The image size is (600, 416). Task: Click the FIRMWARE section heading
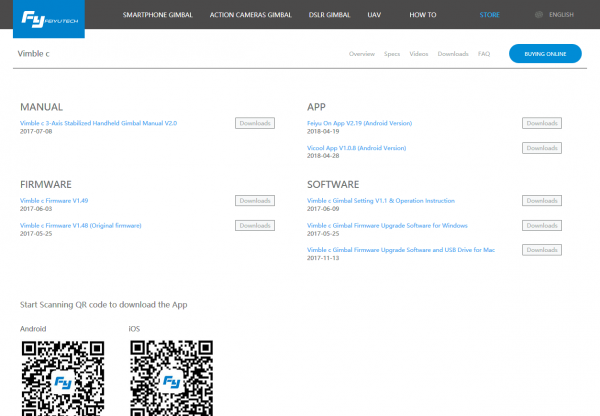(46, 184)
